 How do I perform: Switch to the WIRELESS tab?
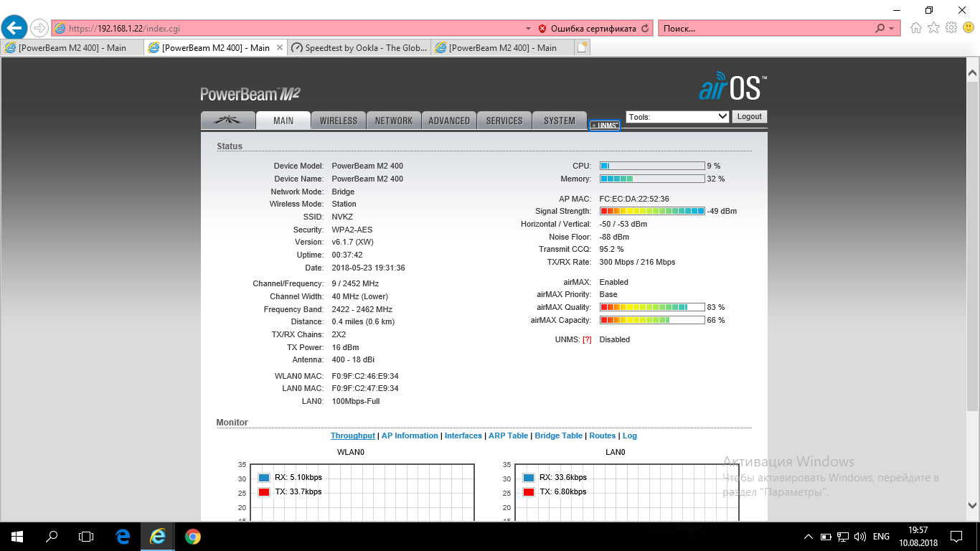(x=339, y=121)
